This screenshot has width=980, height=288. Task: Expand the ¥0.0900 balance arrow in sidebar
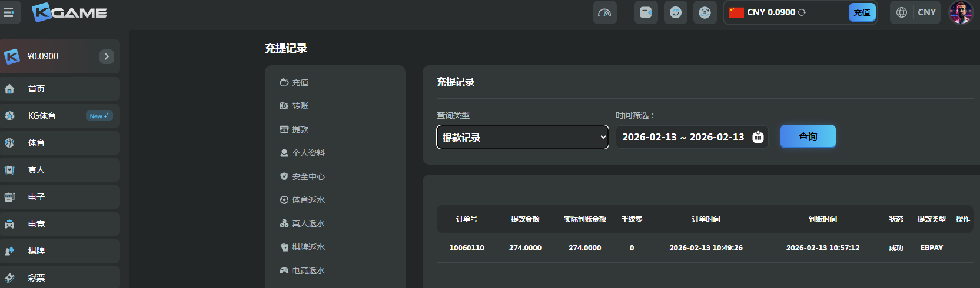point(107,56)
